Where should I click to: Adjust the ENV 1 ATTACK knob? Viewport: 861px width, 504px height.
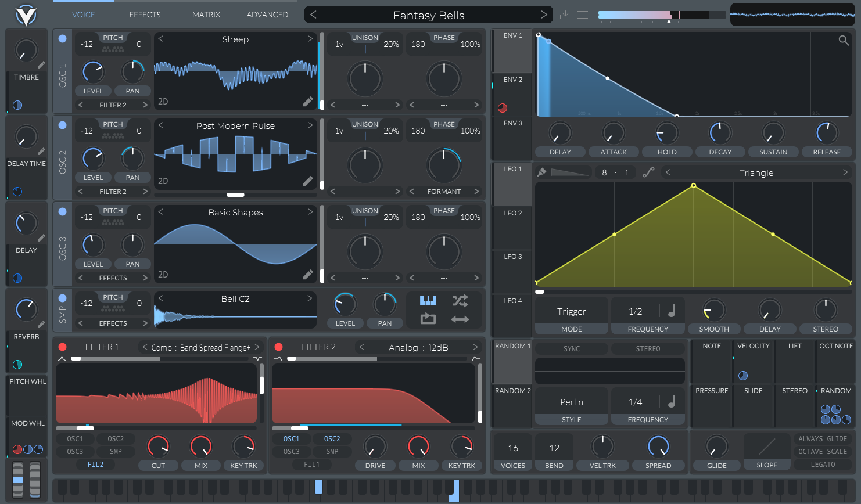coord(614,133)
